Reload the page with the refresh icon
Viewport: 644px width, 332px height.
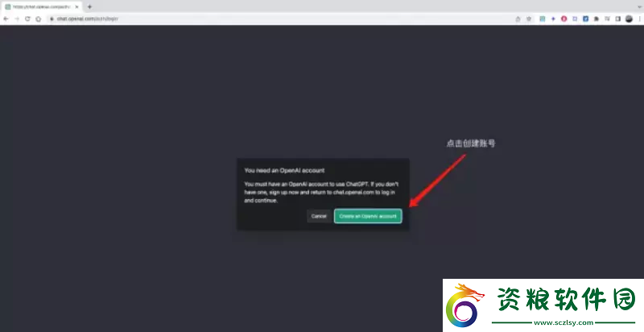(x=27, y=19)
